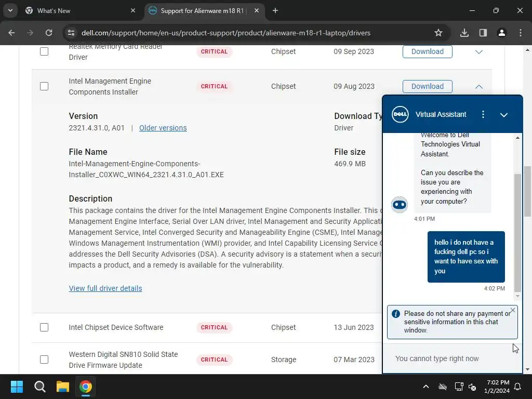This screenshot has width=532, height=399.
Task: Open Windows taskbar search
Action: (x=39, y=387)
